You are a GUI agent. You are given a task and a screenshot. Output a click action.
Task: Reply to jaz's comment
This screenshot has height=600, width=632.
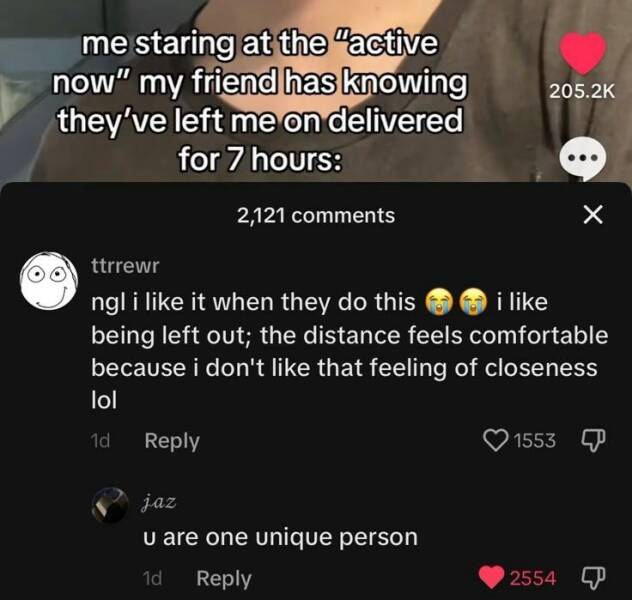coord(224,578)
